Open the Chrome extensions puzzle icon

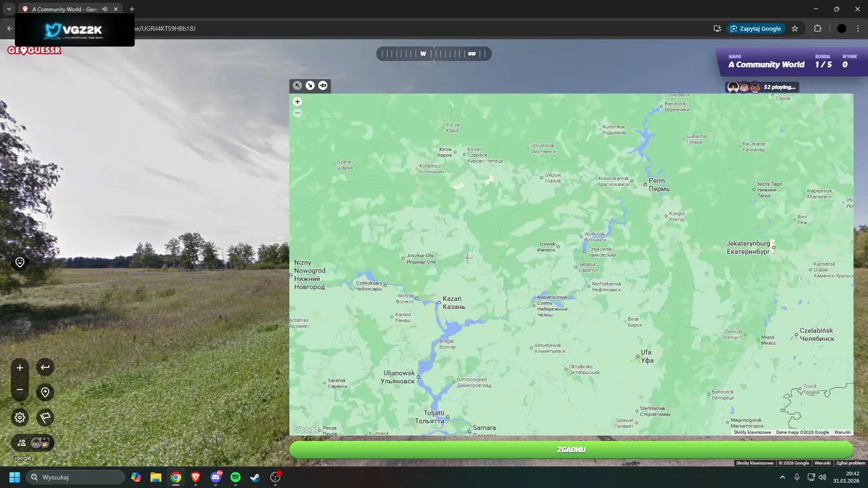(x=817, y=28)
